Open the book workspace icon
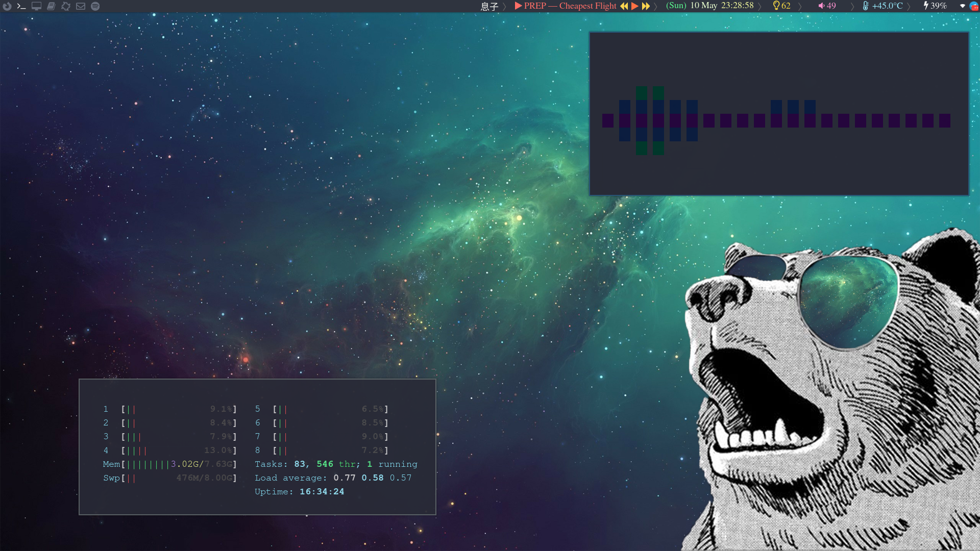This screenshot has height=551, width=980. (x=51, y=6)
